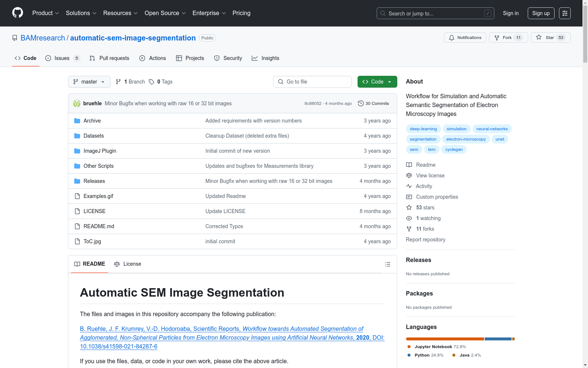588x368 pixels.
Task: Select the License tab in README panel
Action: pos(128,264)
